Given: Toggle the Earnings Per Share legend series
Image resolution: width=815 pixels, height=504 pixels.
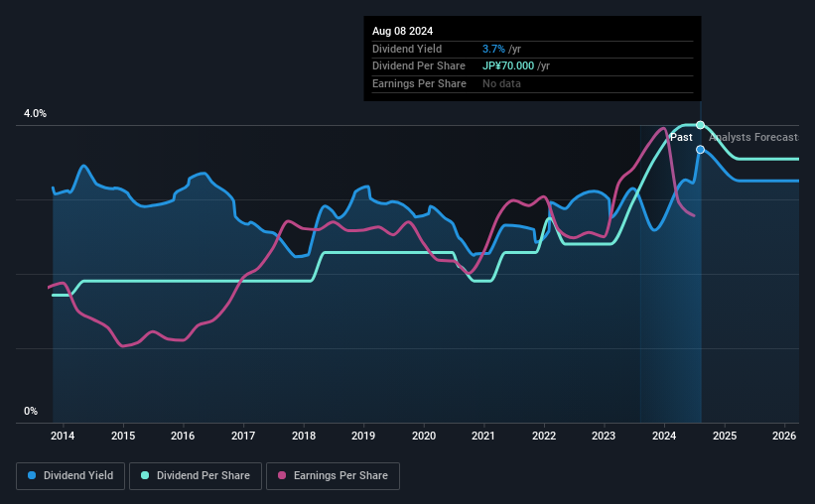Looking at the screenshot, I should tap(333, 475).
